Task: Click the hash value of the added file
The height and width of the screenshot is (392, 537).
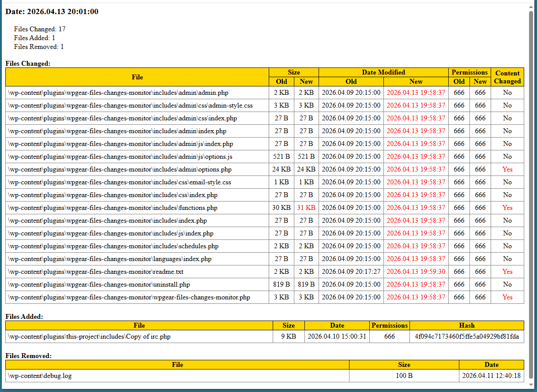Action: [x=466, y=336]
